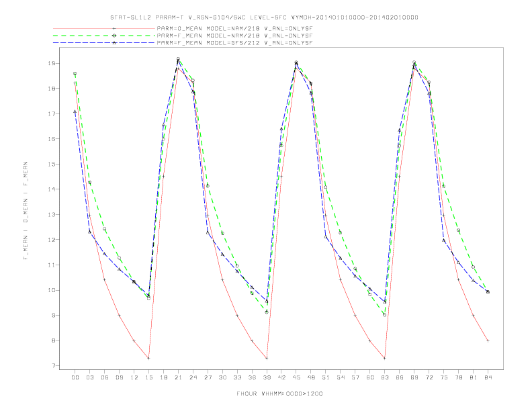Click x-axis forecast hour label 72
Viewport: 532px width, 411px height.
coord(429,377)
